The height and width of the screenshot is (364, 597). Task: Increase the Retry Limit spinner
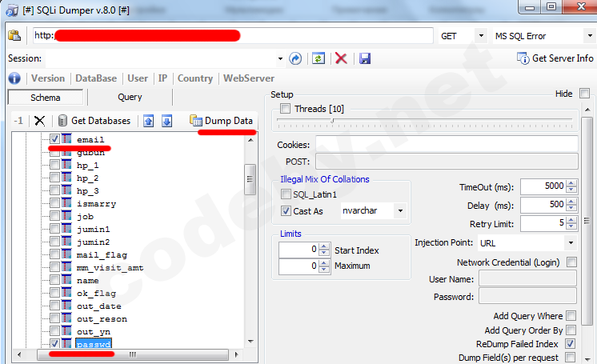tap(571, 220)
